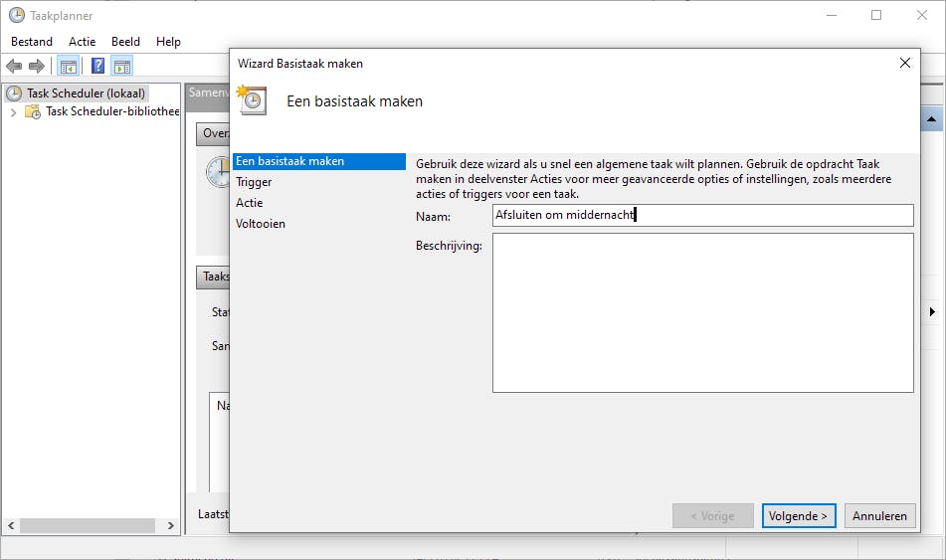Viewport: 946px width, 560px height.
Task: Click the Back arrow toolbar icon
Action: click(x=14, y=66)
